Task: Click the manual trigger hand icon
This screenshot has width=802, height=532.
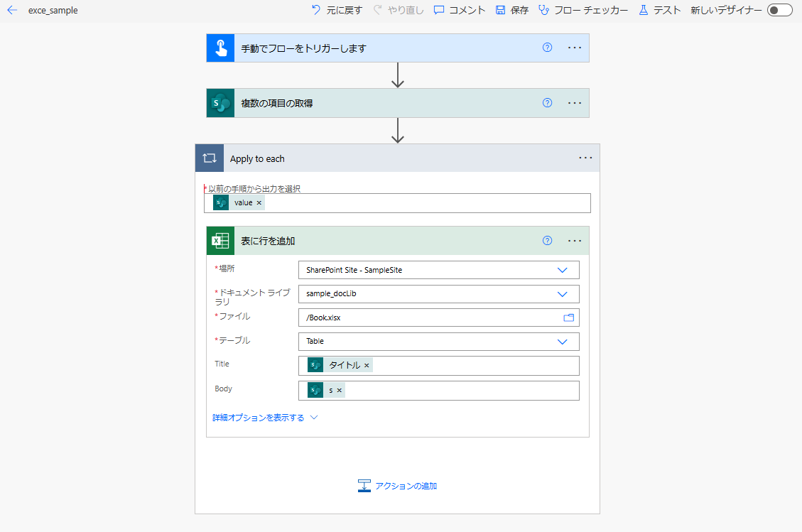Action: click(x=220, y=48)
